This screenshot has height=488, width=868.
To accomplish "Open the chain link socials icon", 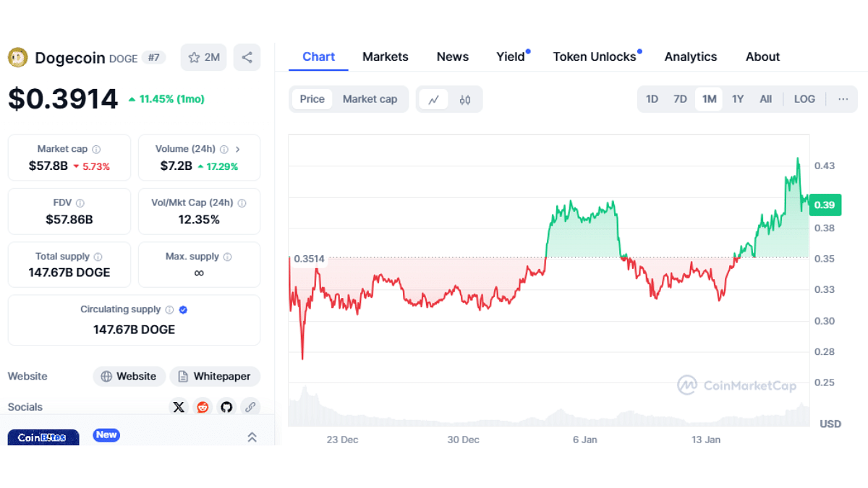I will coord(250,407).
